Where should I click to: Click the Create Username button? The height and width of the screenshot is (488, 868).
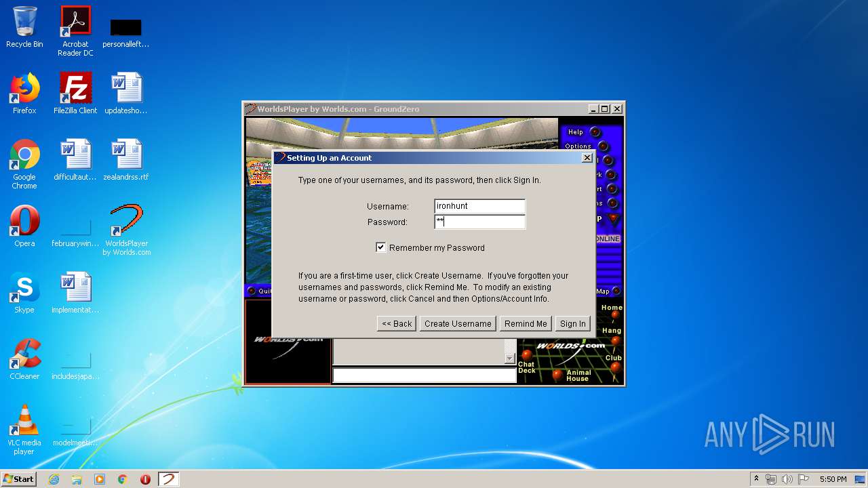[x=458, y=324]
